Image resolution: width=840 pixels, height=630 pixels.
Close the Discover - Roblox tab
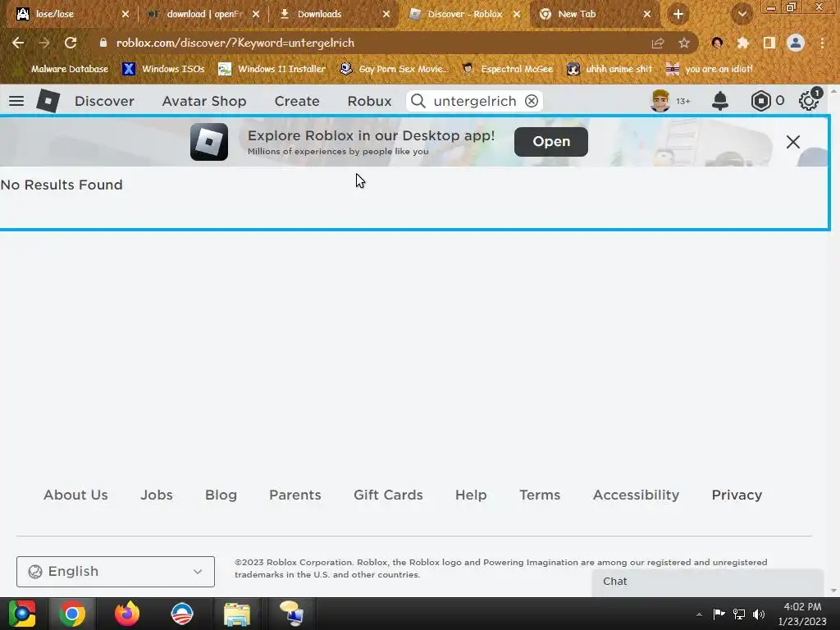click(517, 15)
